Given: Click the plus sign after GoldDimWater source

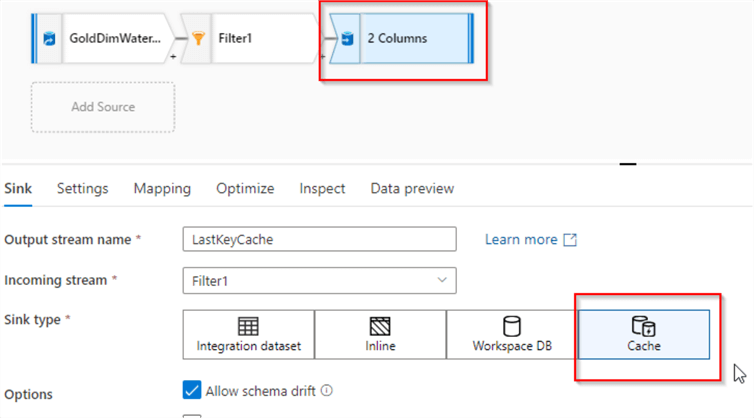Looking at the screenshot, I should click(174, 59).
